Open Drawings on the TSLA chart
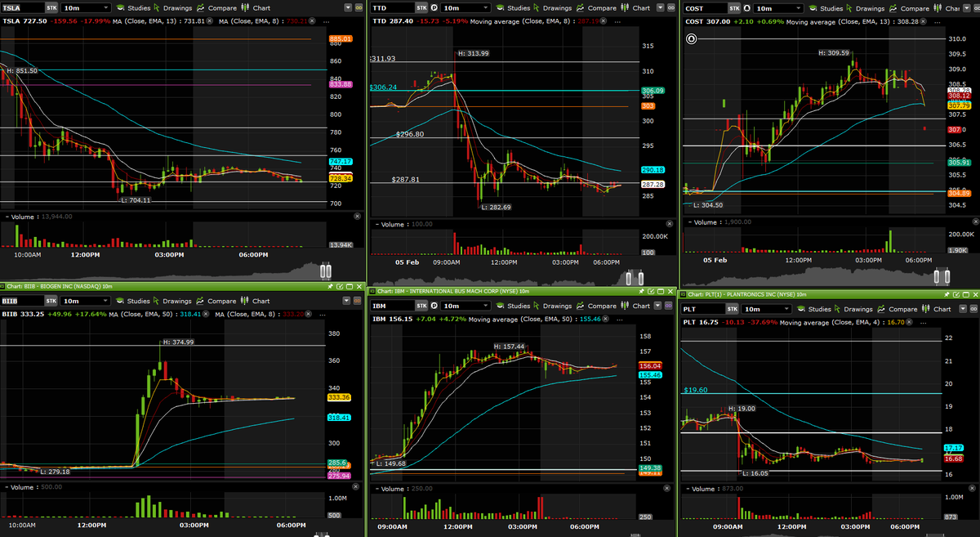Viewport: 980px width, 537px height. tap(173, 8)
